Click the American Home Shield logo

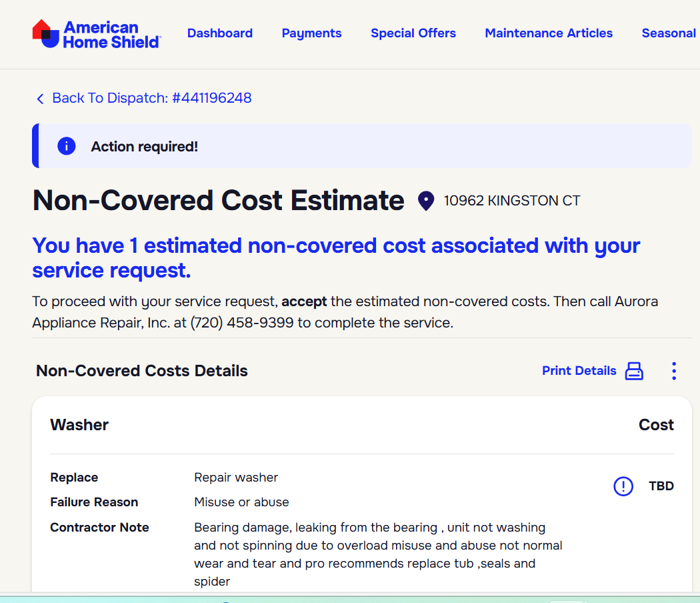pyautogui.click(x=97, y=34)
